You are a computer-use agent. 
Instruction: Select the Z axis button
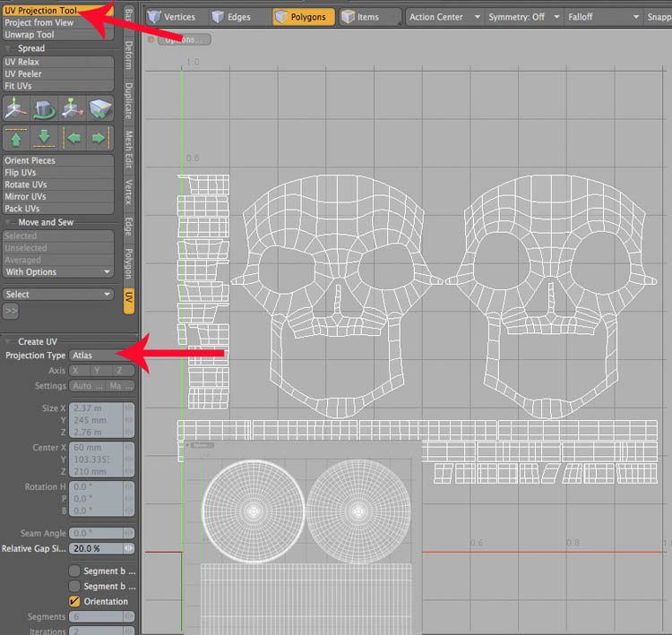(x=123, y=371)
